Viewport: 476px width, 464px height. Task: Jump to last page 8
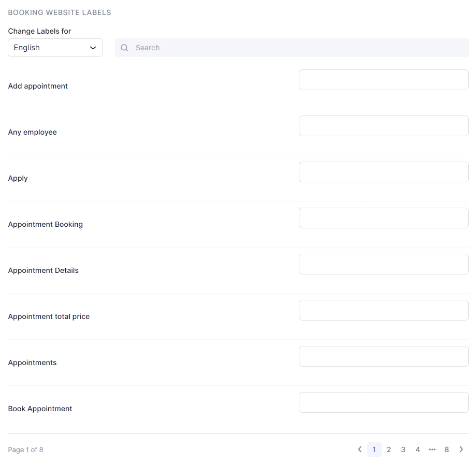[x=446, y=450]
